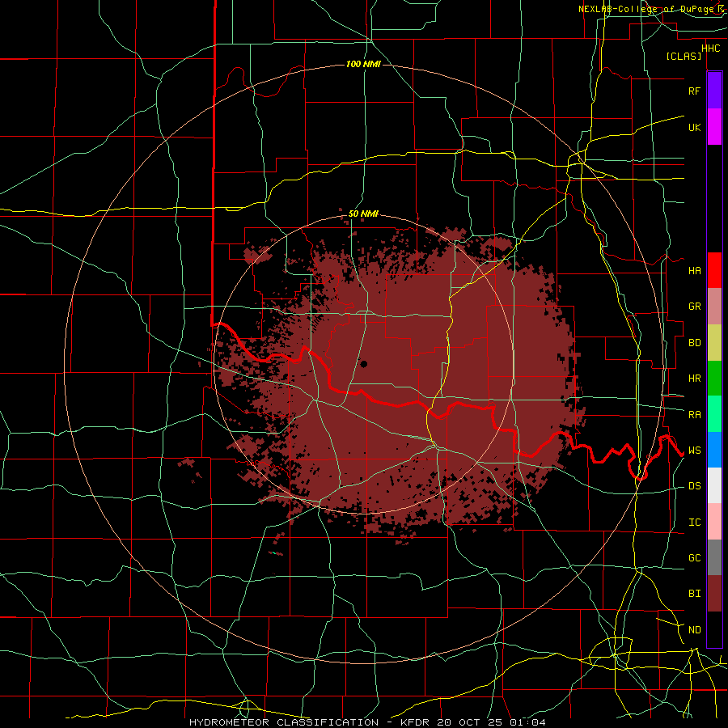Viewport: 728px width, 728px height.
Task: Click the KFDR radar site black dot
Action: click(x=363, y=365)
